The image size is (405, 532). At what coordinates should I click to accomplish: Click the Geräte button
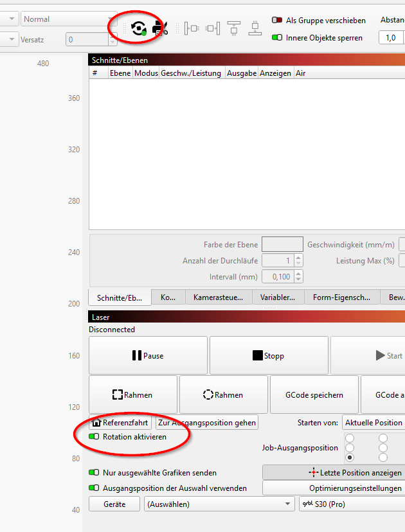(114, 504)
